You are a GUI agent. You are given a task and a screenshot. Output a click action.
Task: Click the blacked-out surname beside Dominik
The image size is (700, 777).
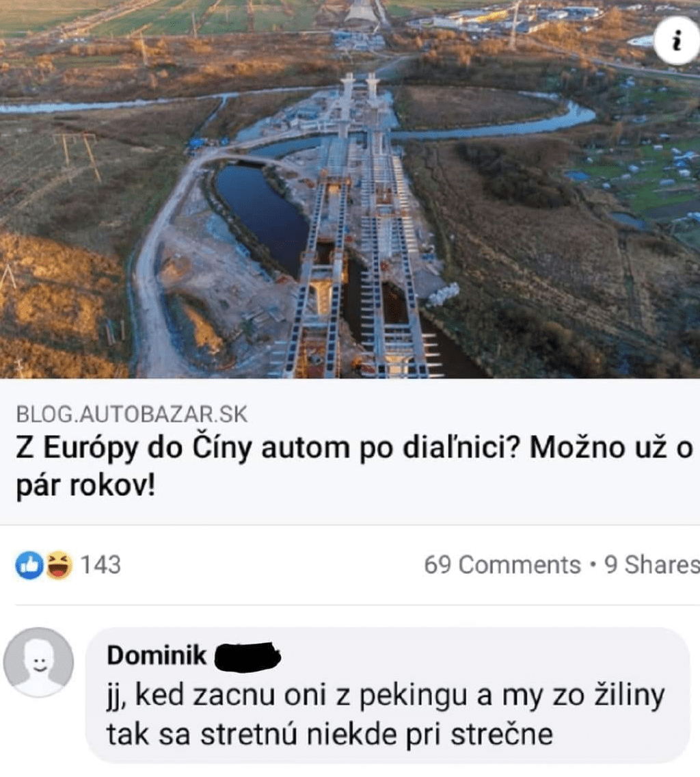point(247,657)
